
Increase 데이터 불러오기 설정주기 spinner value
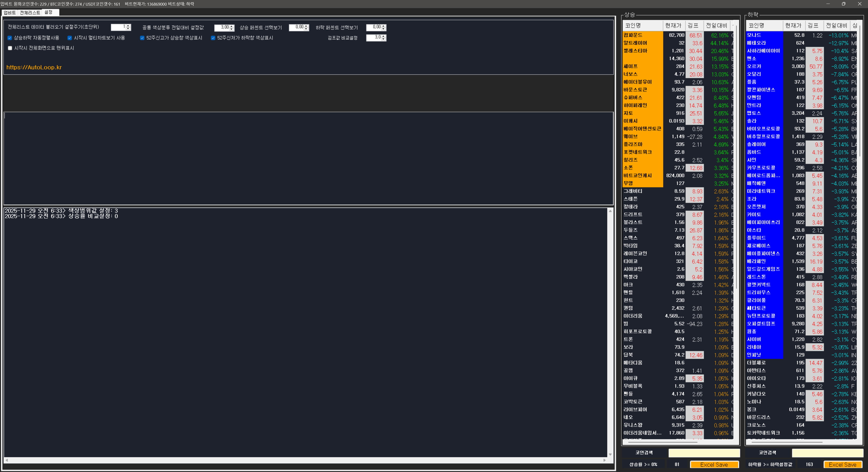[x=128, y=26]
